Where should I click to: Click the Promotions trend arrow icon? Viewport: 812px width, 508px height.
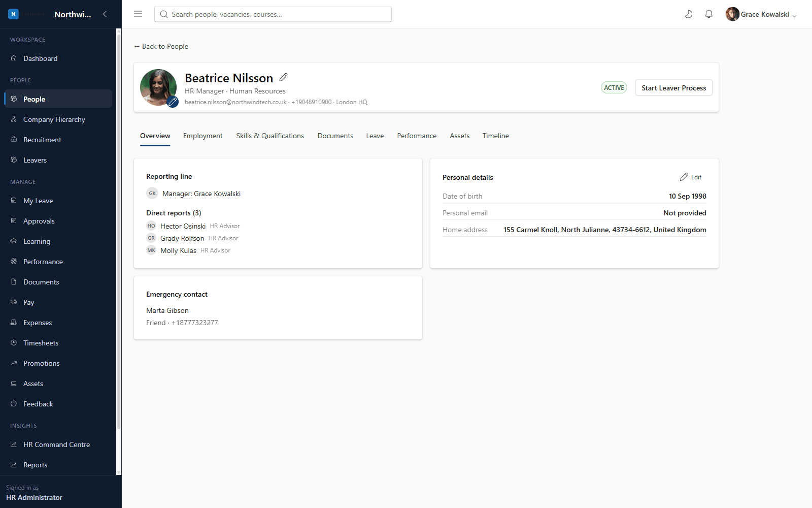click(14, 363)
